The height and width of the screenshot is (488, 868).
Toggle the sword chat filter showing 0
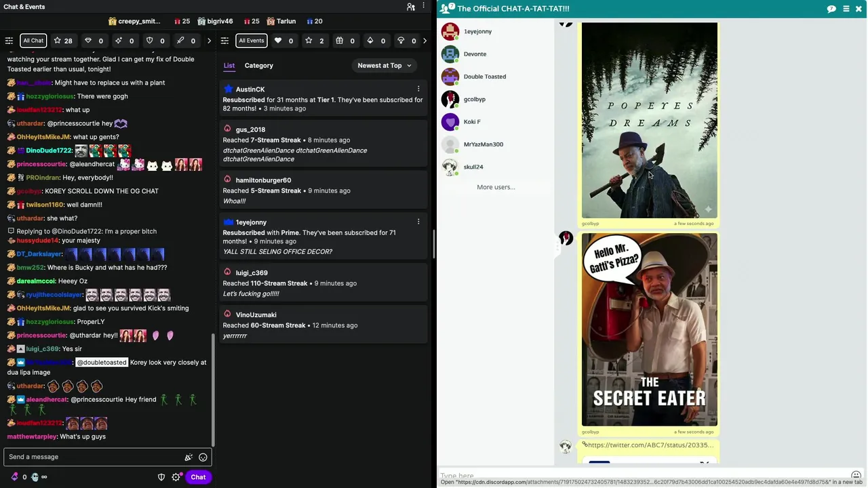(x=186, y=41)
